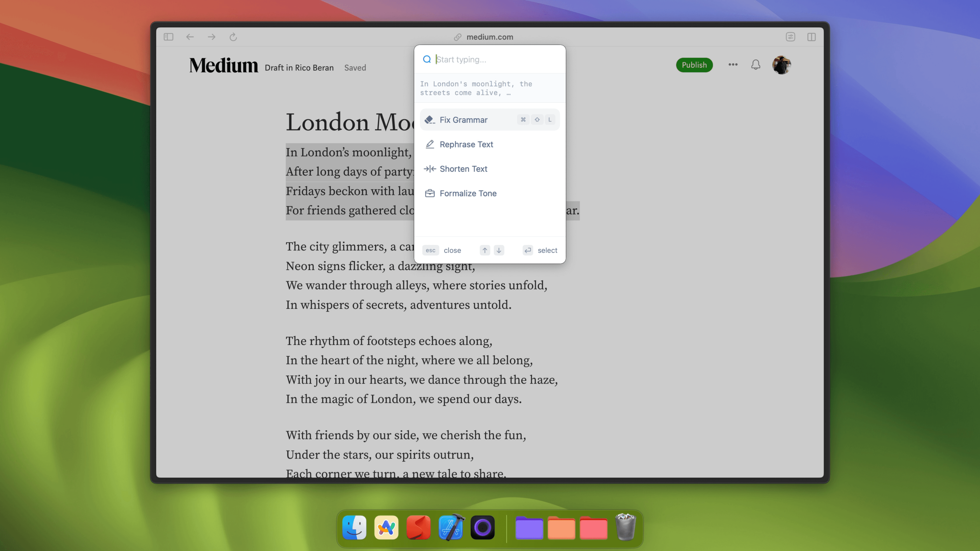
Task: Click the Shorten Text compress-arrows icon
Action: pos(430,169)
